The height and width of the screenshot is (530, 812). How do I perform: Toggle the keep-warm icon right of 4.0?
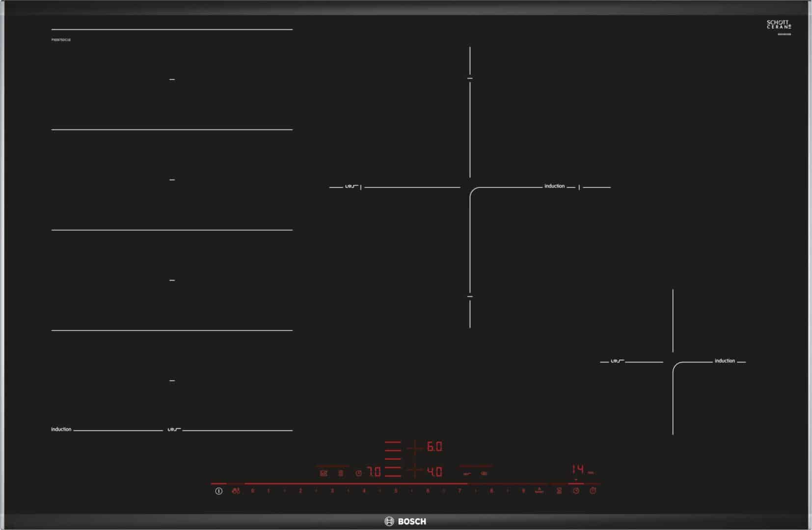[x=485, y=474]
